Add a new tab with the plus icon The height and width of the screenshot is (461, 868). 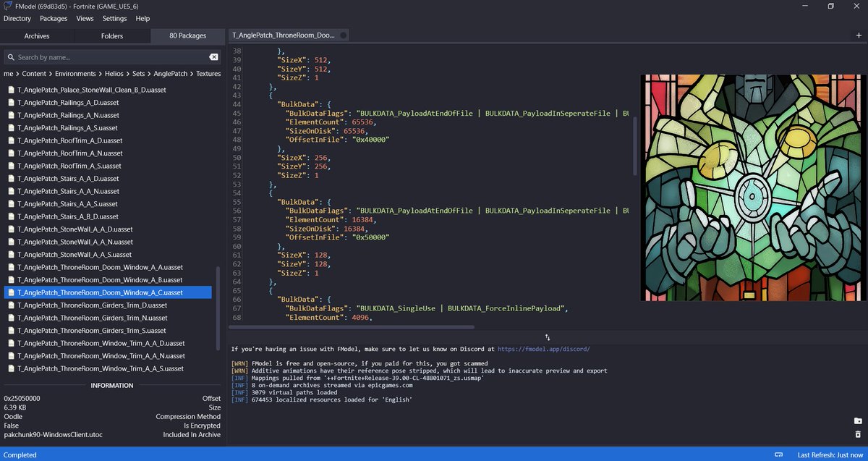pos(859,35)
